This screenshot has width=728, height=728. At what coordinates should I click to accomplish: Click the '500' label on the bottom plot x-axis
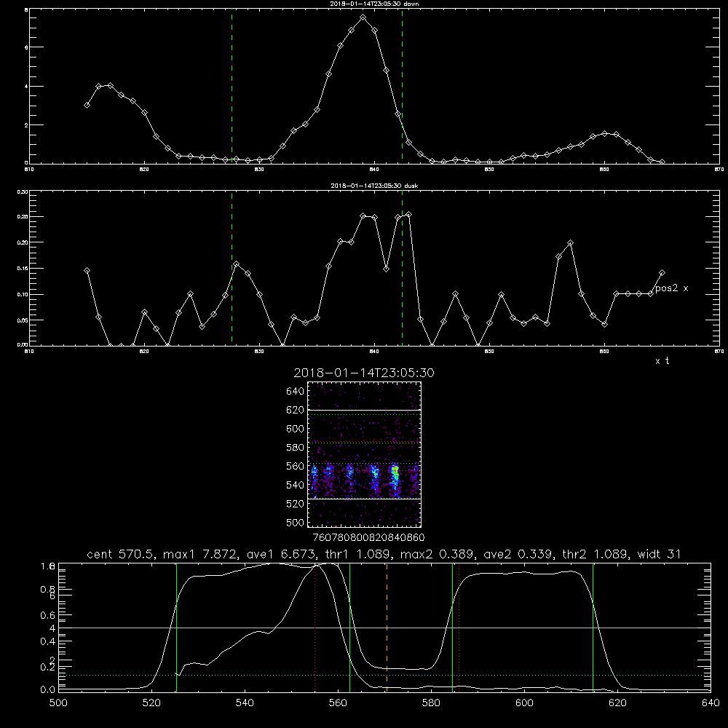58,703
